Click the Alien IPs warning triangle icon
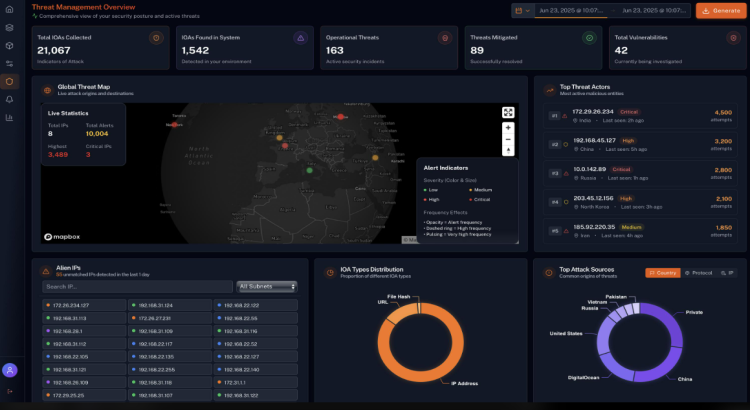 click(x=46, y=271)
